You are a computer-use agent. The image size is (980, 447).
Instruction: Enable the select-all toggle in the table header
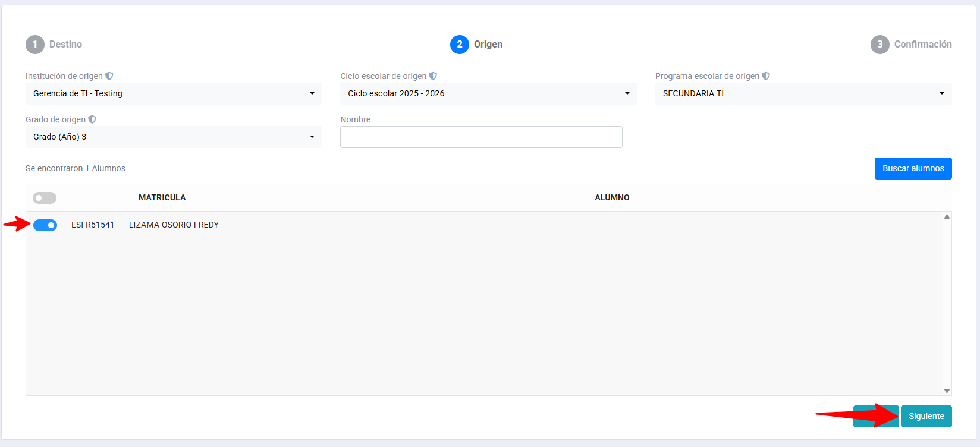click(x=45, y=198)
